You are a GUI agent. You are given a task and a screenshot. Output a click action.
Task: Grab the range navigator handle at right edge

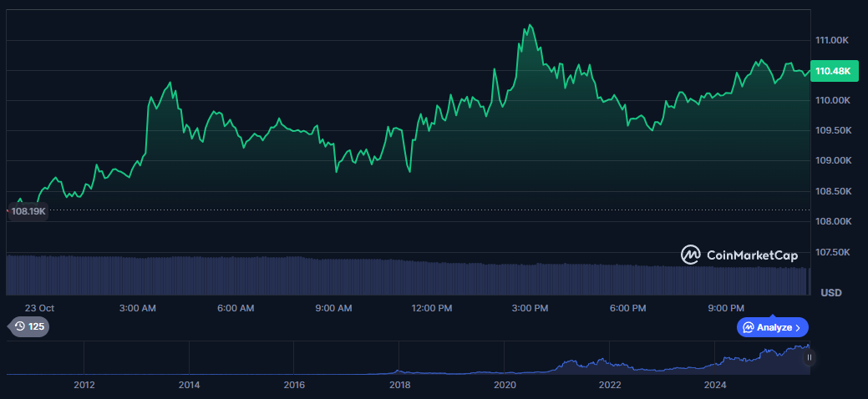coord(809,357)
